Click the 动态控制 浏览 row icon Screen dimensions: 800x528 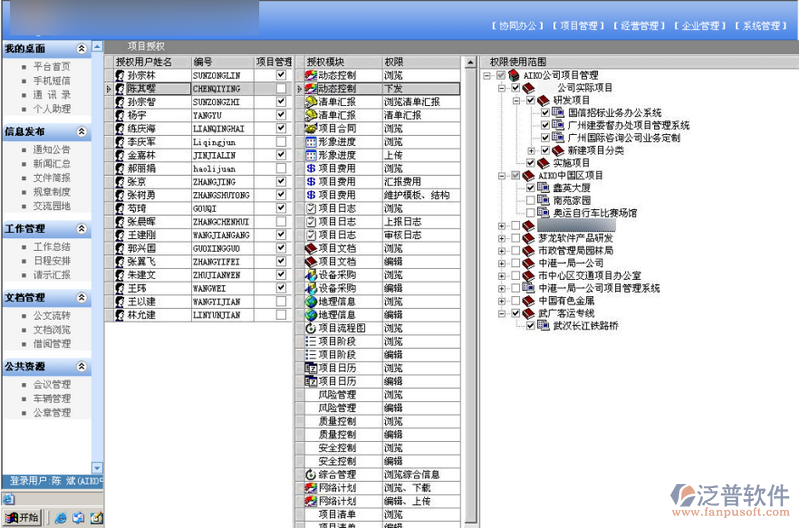tap(310, 75)
